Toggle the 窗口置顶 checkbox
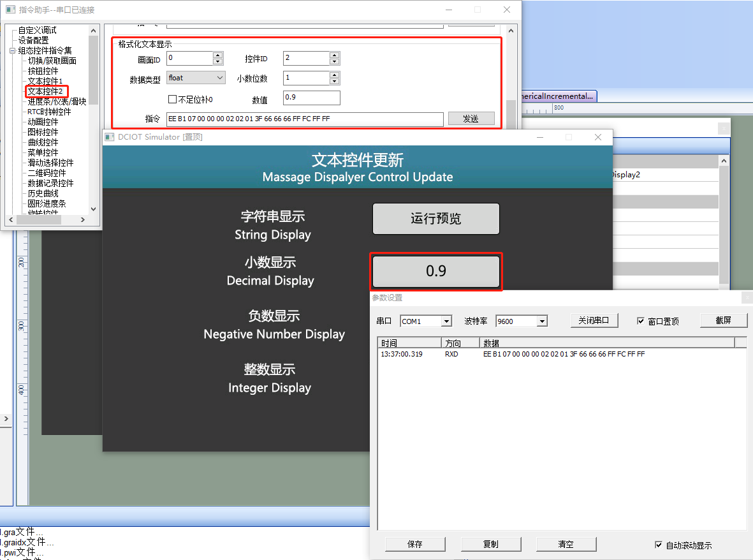The height and width of the screenshot is (560, 753). click(x=641, y=321)
